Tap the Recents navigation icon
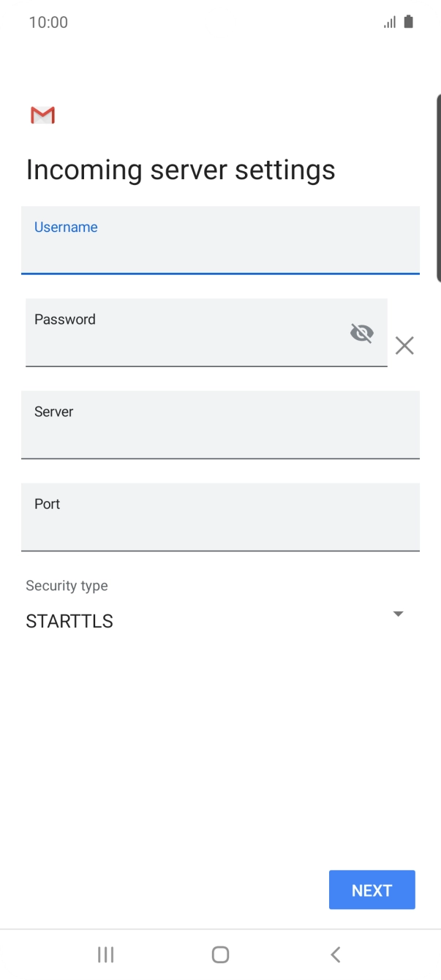The image size is (441, 980). coord(105,954)
